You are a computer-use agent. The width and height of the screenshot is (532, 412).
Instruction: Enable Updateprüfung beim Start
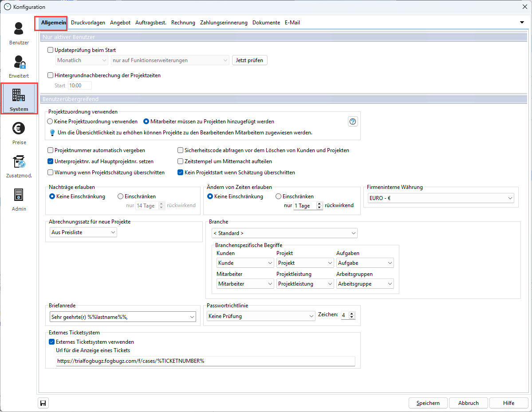(51, 50)
